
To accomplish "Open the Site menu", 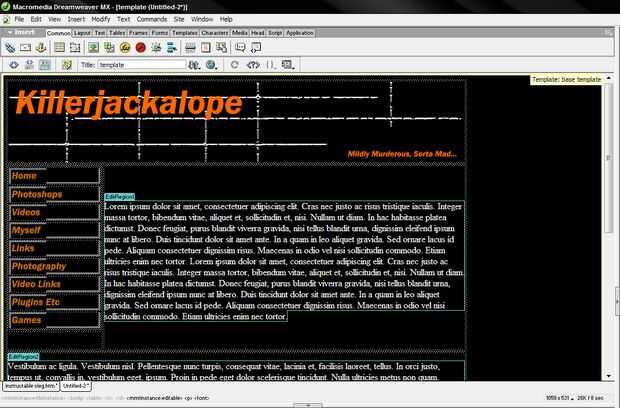I will [x=179, y=19].
